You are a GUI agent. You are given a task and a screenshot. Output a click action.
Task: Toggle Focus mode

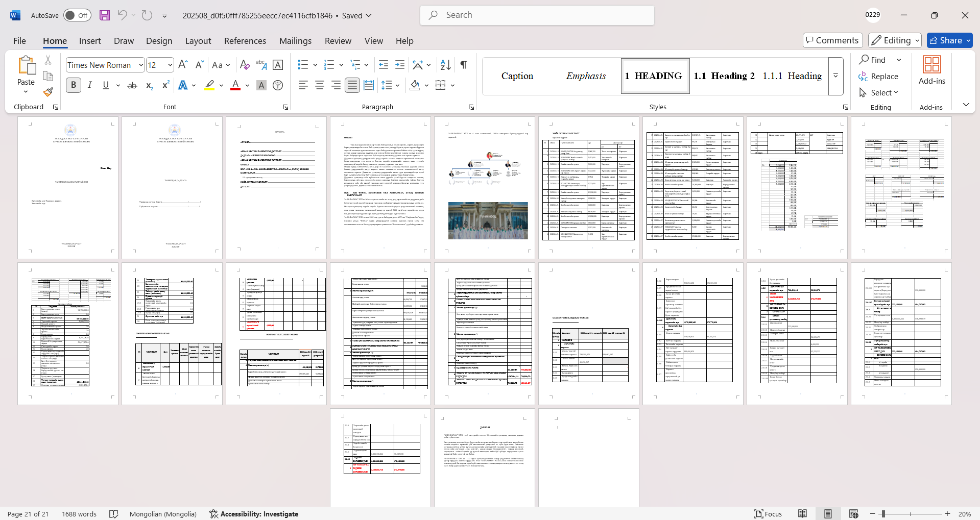768,514
